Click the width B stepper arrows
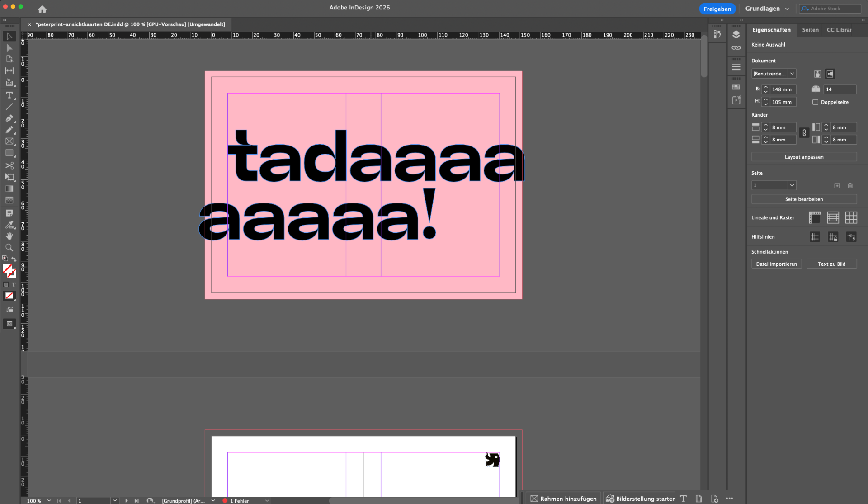This screenshot has height=504, width=868. [765, 89]
